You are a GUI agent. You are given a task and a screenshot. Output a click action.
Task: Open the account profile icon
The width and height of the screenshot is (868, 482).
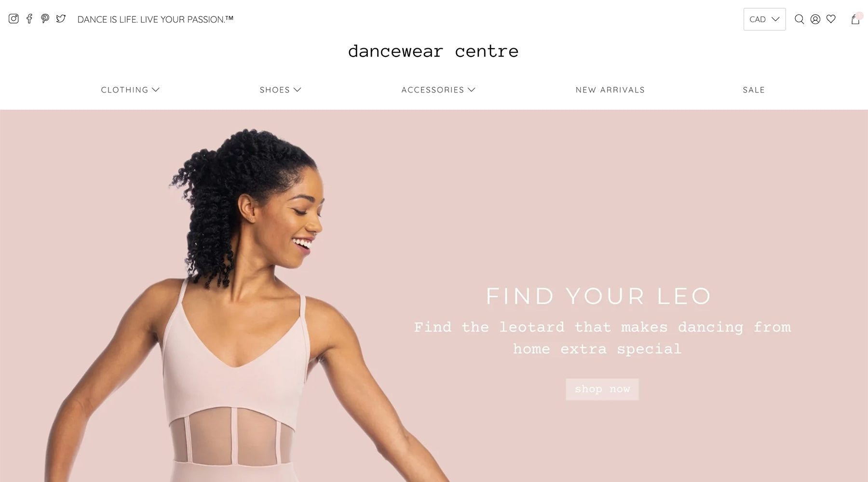pyautogui.click(x=815, y=19)
